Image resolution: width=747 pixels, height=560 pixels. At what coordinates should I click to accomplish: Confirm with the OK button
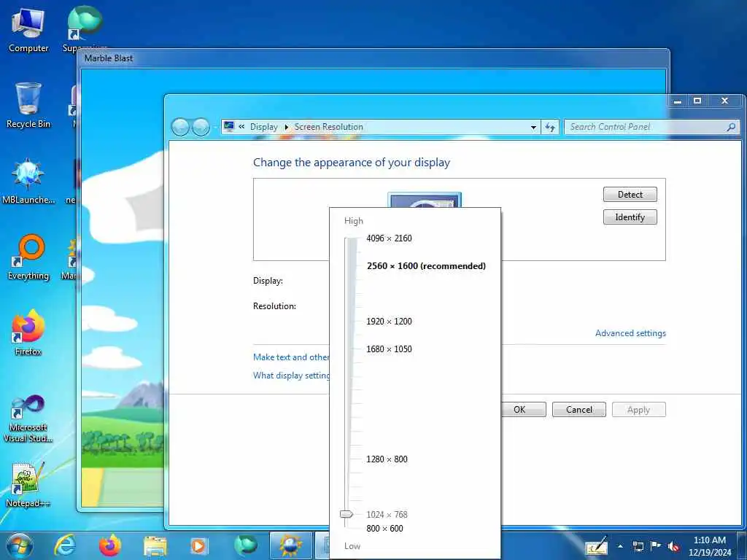coord(523,410)
